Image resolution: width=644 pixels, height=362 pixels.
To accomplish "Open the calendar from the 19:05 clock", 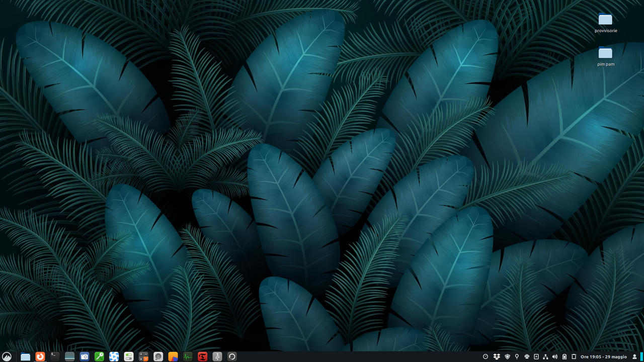I will 604,356.
